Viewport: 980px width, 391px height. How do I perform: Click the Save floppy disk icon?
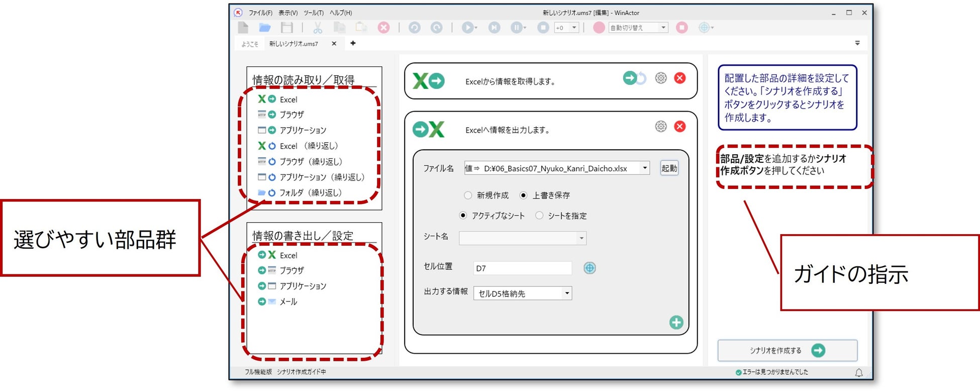click(x=287, y=28)
